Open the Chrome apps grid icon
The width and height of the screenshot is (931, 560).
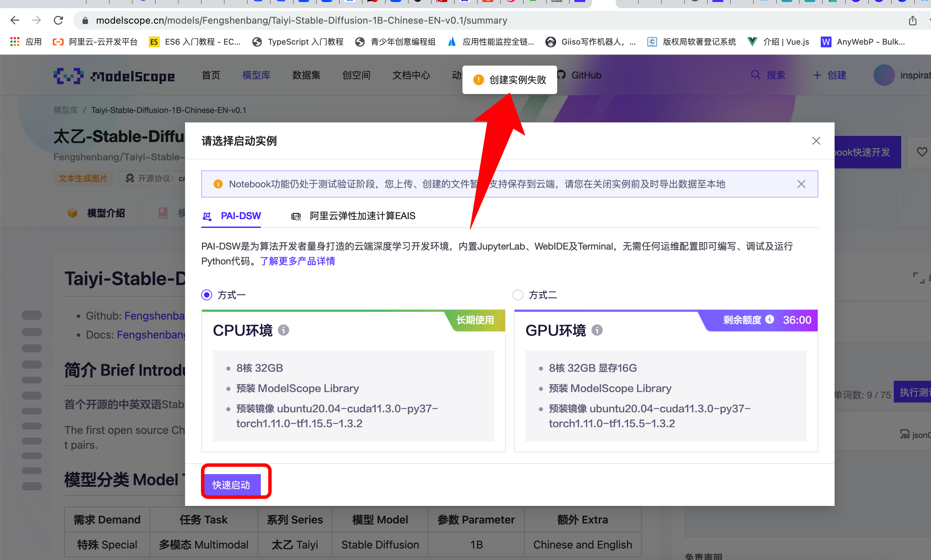click(14, 42)
